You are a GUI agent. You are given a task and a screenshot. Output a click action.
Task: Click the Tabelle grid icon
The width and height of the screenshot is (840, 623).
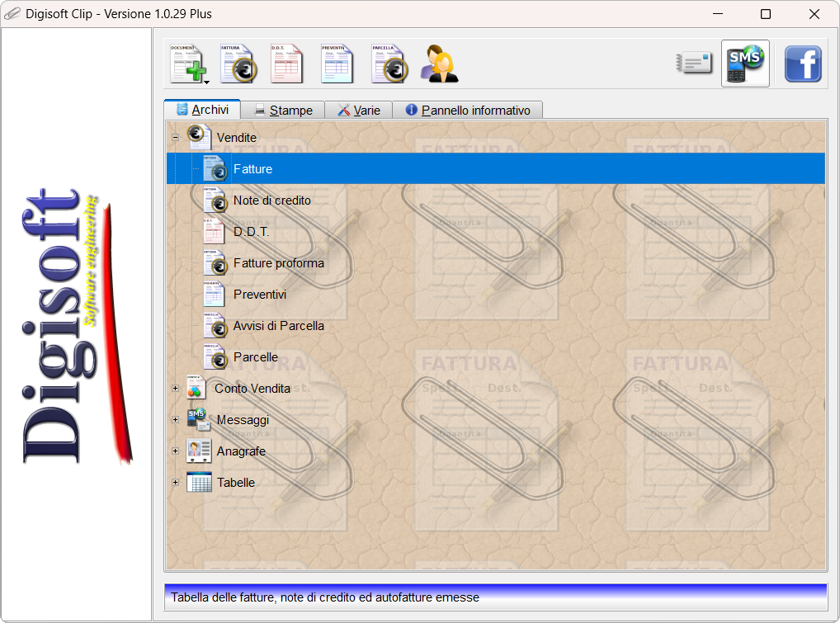tap(199, 482)
